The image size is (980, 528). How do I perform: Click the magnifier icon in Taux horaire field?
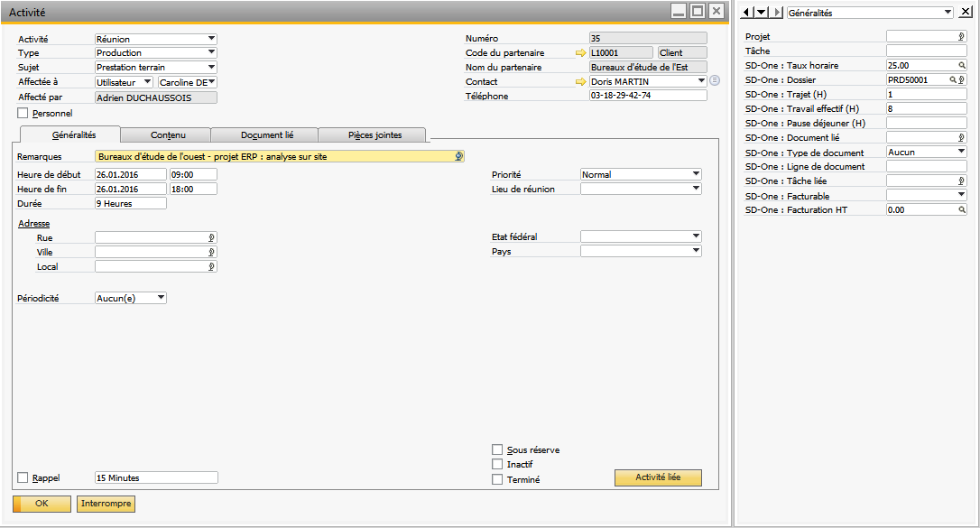(x=961, y=66)
